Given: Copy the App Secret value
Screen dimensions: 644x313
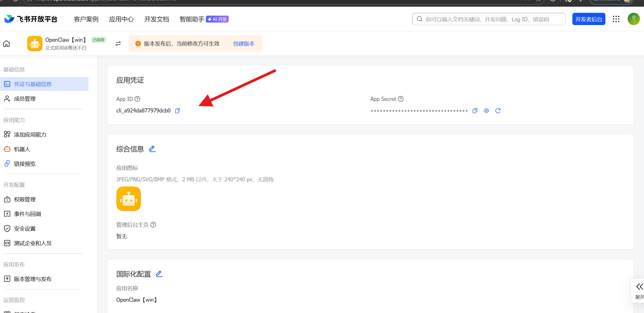Looking at the screenshot, I should pyautogui.click(x=475, y=111).
